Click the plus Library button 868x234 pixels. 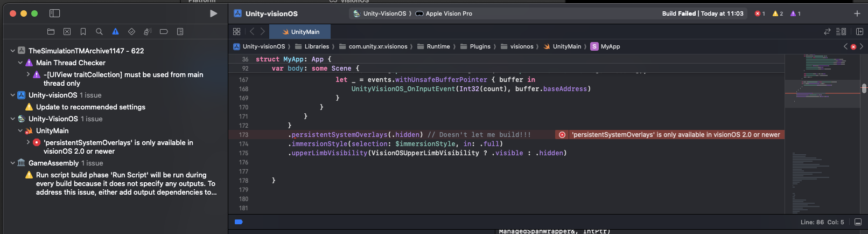click(x=857, y=13)
